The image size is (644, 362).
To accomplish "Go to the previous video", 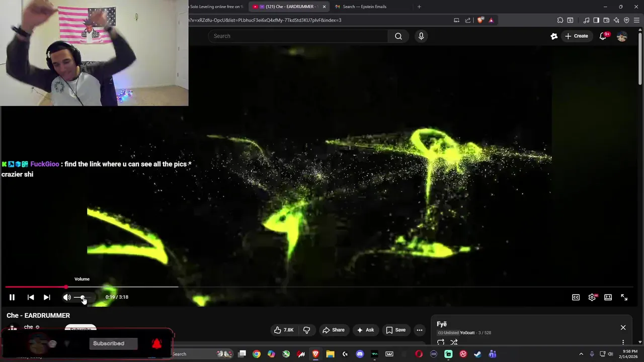I will click(x=31, y=297).
